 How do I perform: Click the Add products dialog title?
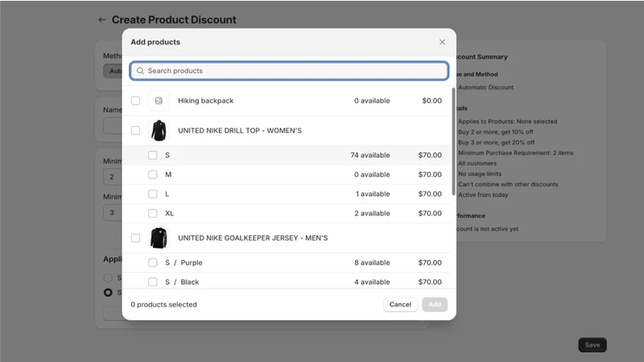[x=155, y=42]
